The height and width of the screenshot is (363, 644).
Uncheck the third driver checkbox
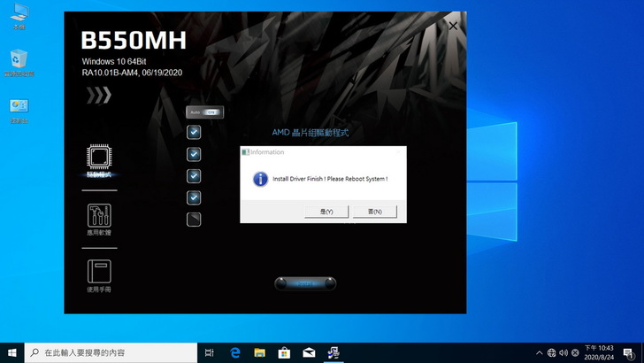194,175
